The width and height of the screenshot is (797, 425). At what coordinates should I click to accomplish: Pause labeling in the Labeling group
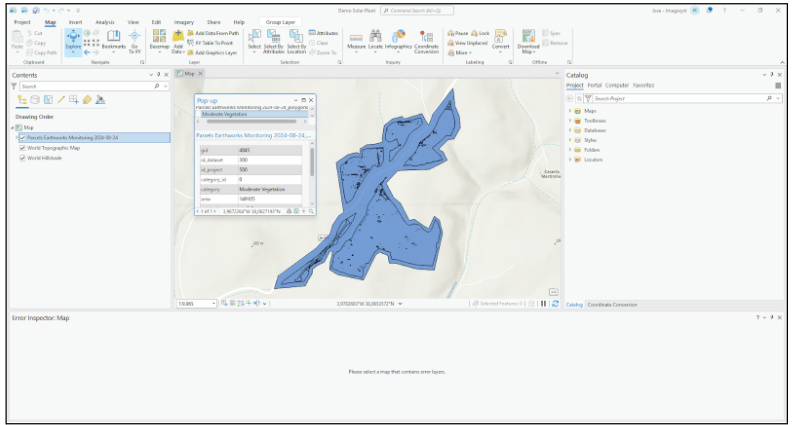(458, 33)
